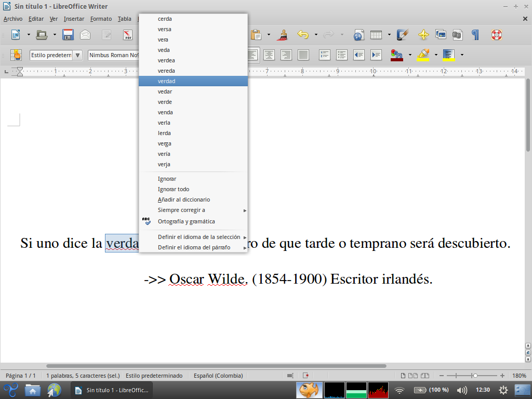This screenshot has width=532, height=399.
Task: Toggle align left
Action: click(x=252, y=55)
